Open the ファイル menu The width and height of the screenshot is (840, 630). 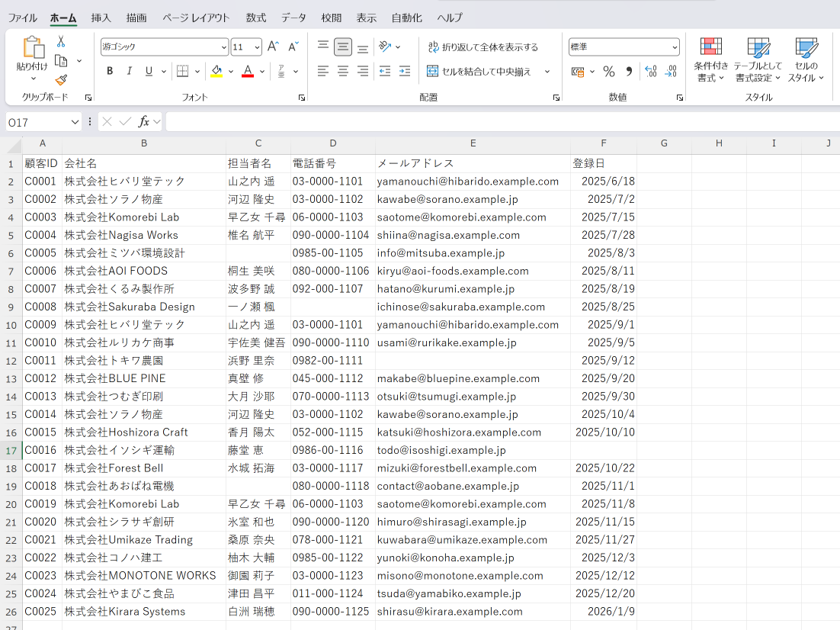(23, 18)
